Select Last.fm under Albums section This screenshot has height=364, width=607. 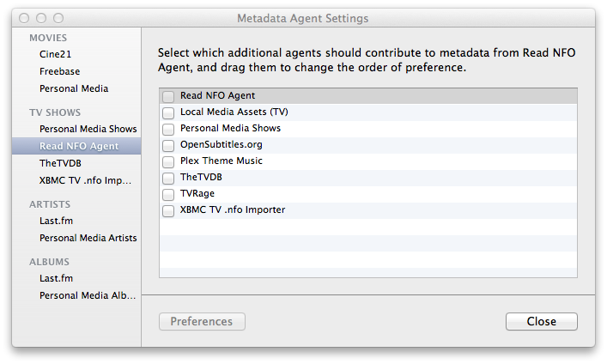55,278
